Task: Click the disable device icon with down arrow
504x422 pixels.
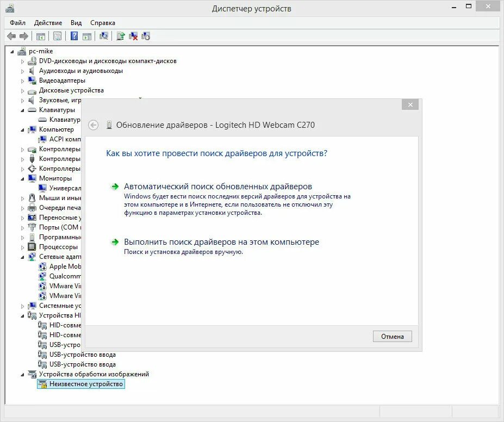Action: coord(146,36)
